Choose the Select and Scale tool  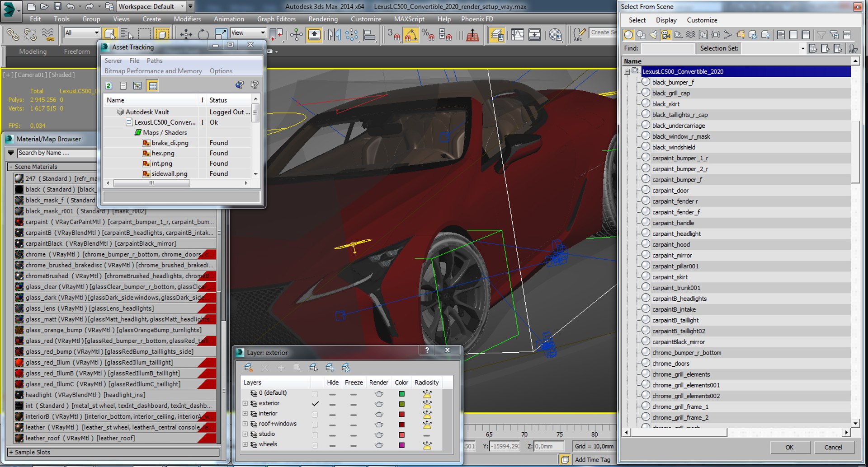(x=220, y=34)
